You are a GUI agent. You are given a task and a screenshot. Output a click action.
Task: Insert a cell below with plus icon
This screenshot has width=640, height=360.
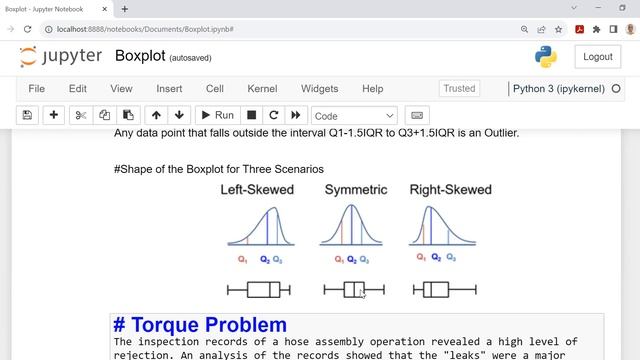click(53, 116)
